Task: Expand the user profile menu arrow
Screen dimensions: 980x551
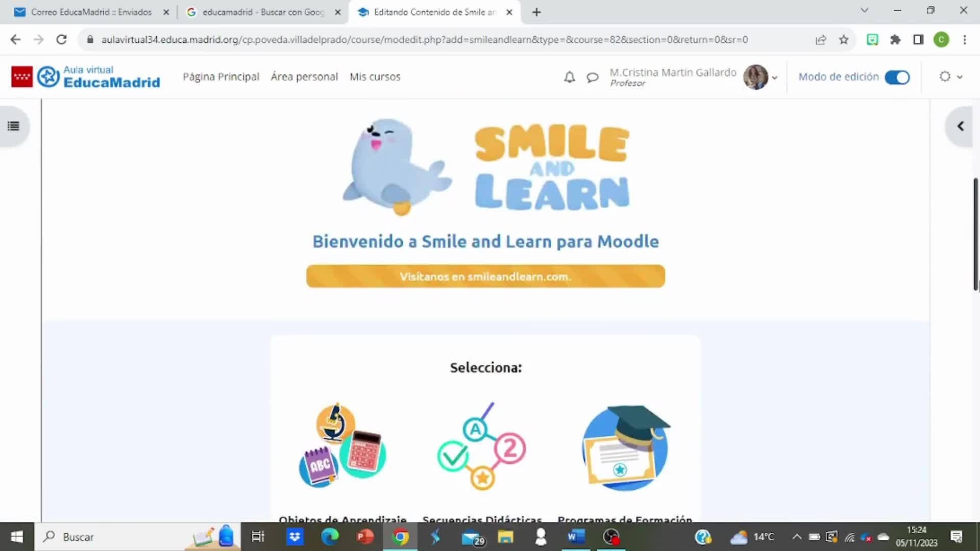Action: [774, 78]
